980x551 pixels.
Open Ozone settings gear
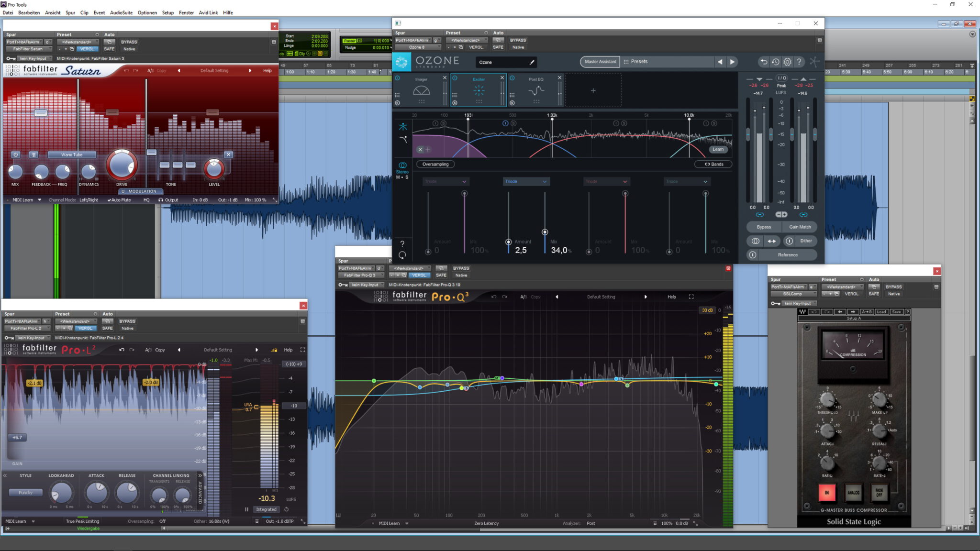787,62
